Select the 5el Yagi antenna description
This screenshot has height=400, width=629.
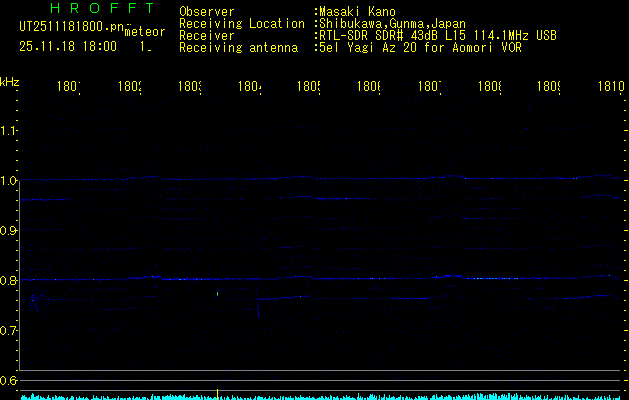coord(419,47)
